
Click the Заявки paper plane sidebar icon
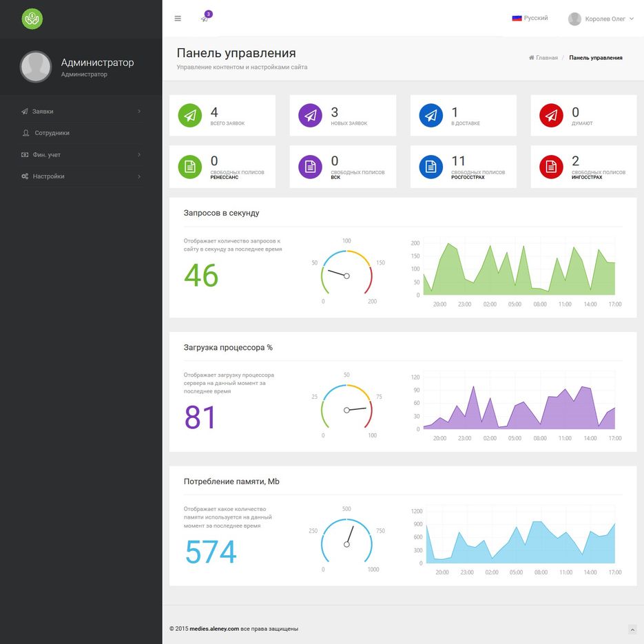click(25, 112)
